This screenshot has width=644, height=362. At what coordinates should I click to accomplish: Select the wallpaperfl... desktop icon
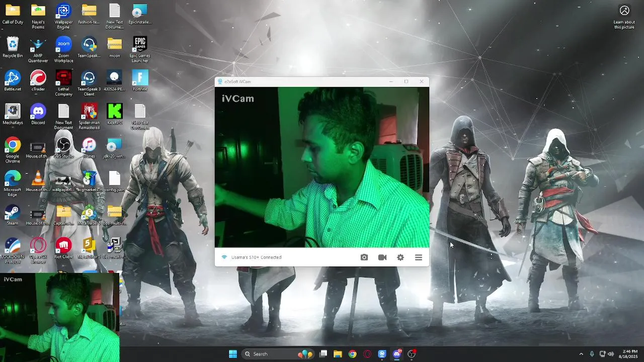[x=63, y=182]
